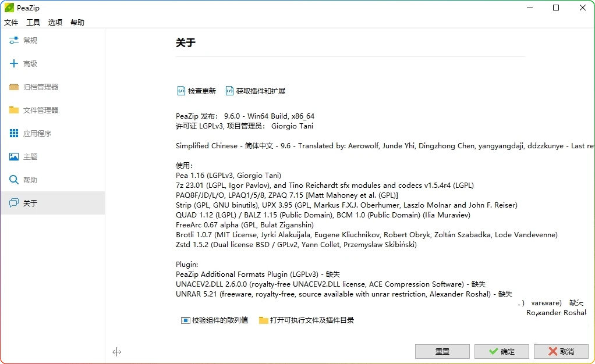Click the 'PAQ8F/JD/L/O' line

287,195
